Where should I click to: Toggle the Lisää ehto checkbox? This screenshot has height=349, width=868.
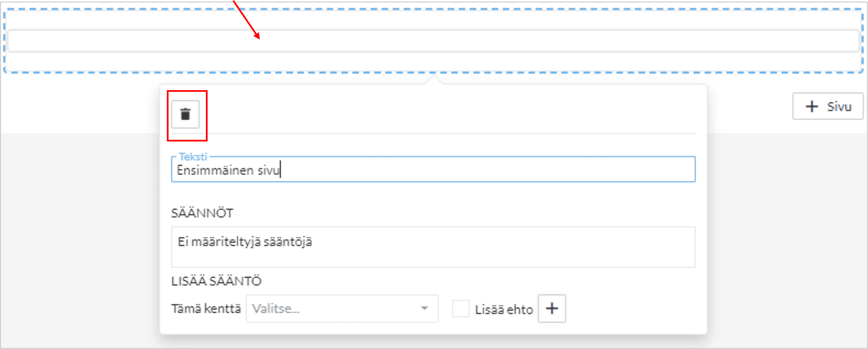point(460,309)
